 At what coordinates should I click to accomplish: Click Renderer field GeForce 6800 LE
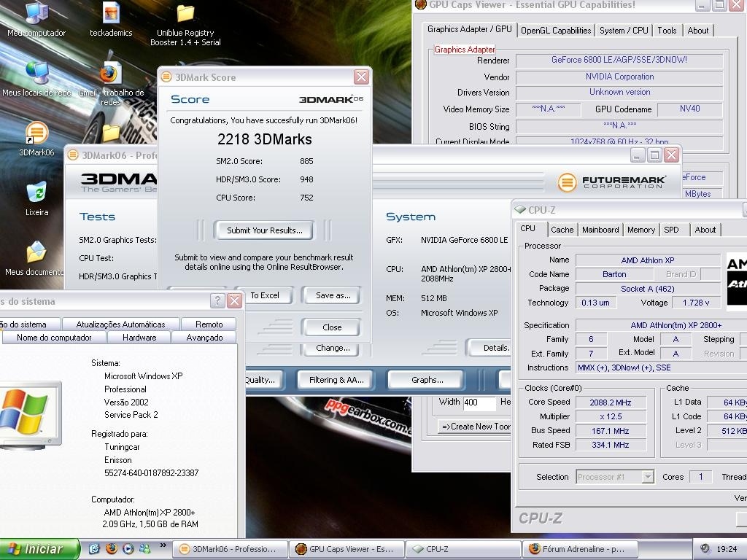pos(619,60)
